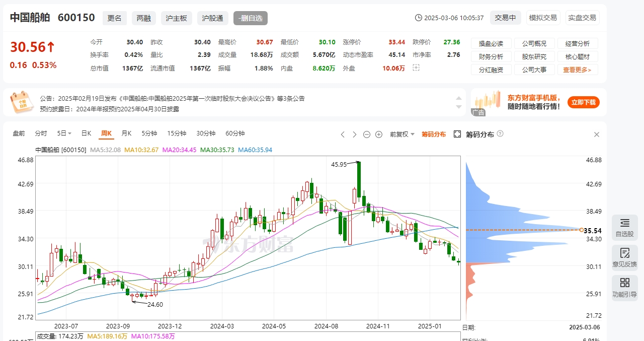The width and height of the screenshot is (644, 341).
Task: Open 股东研究 link
Action: click(534, 57)
